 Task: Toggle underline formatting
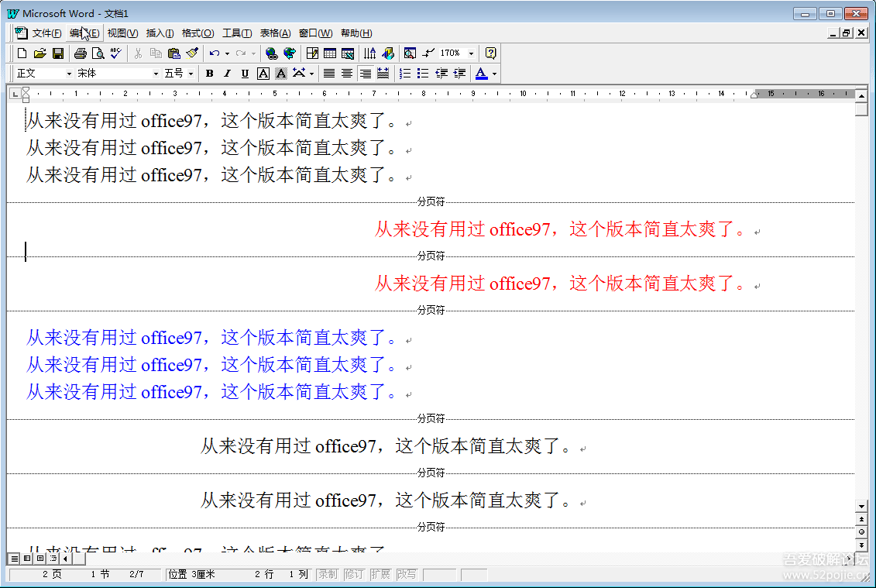(x=245, y=74)
